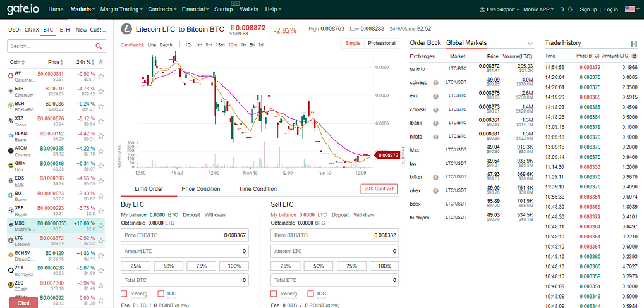Click info icon next to hitbtc
The height and width of the screenshot is (308, 644).
[x=435, y=136]
